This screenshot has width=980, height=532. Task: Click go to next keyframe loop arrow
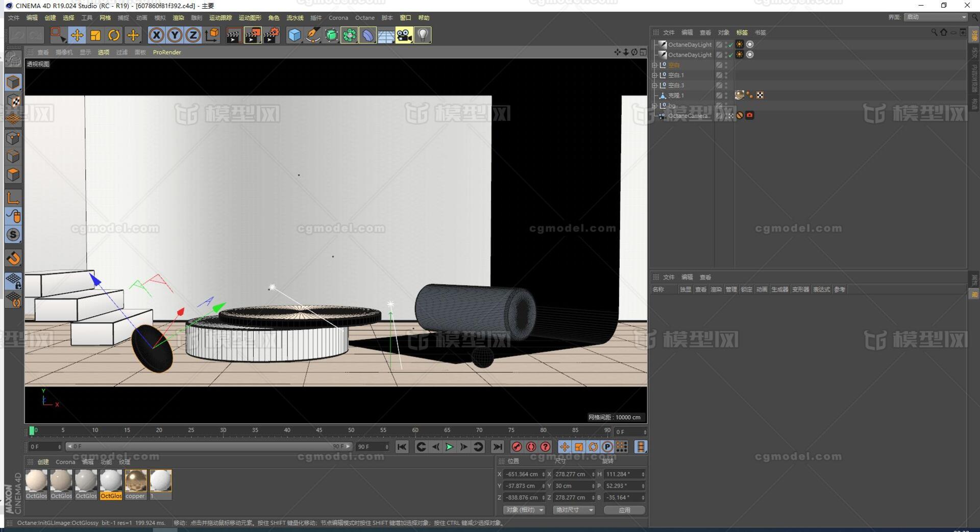pos(478,447)
